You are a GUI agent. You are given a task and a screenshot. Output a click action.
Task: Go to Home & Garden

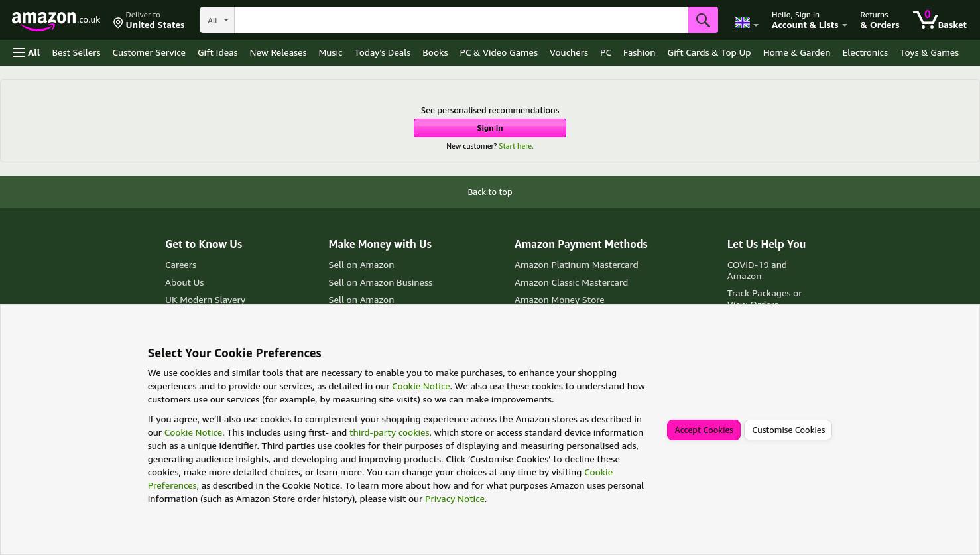(796, 52)
